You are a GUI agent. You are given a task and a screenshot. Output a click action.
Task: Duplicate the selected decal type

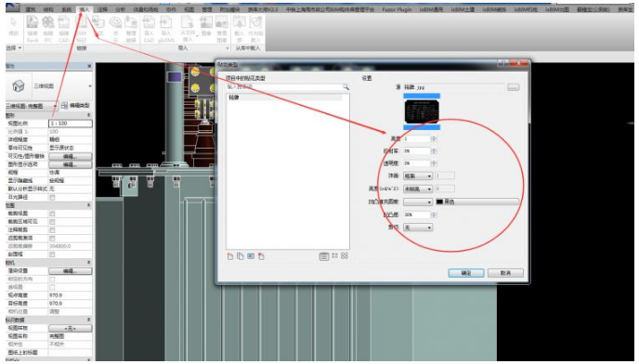(240, 256)
